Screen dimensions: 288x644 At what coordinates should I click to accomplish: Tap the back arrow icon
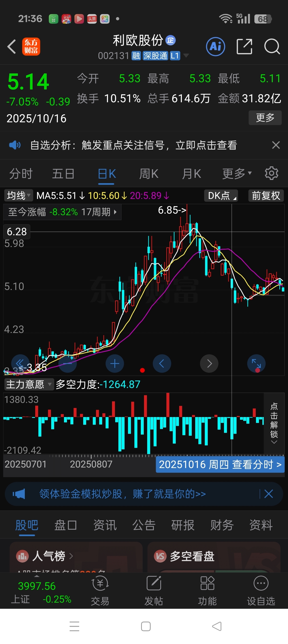11,46
